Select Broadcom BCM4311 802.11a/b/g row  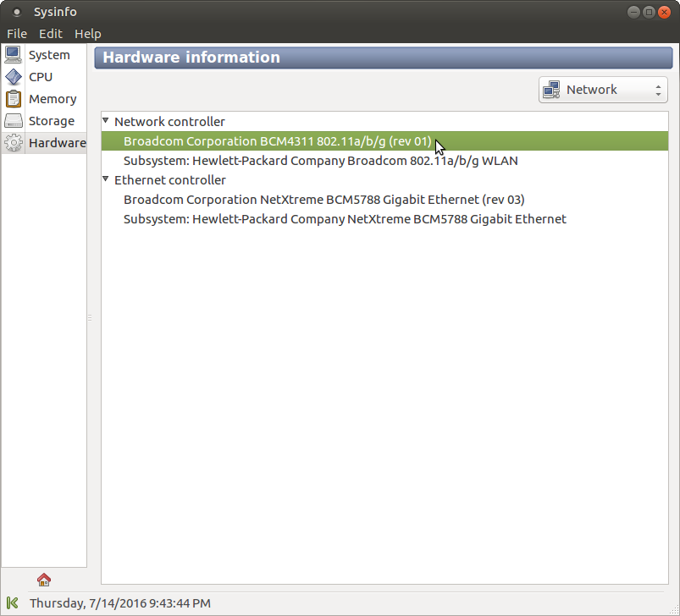[384, 141]
